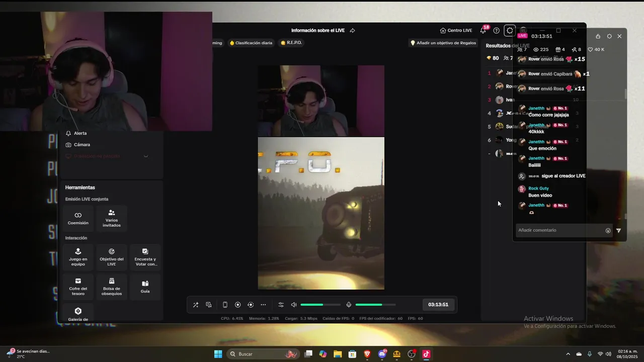Open the R.E.P.O. game tag
644x362 pixels.
click(x=291, y=43)
